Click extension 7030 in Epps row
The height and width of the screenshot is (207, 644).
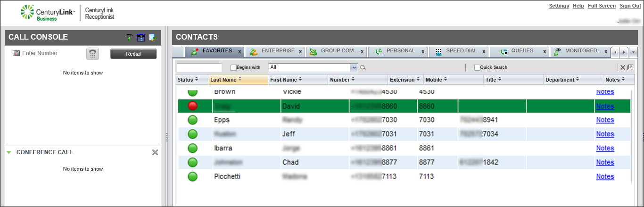click(x=427, y=120)
